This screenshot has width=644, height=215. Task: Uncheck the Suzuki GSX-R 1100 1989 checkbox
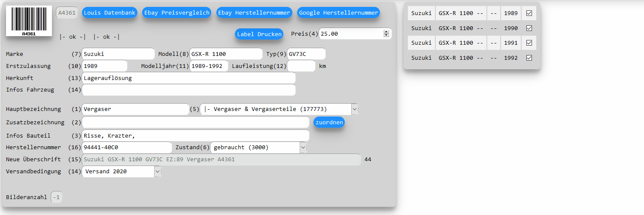[x=529, y=13]
